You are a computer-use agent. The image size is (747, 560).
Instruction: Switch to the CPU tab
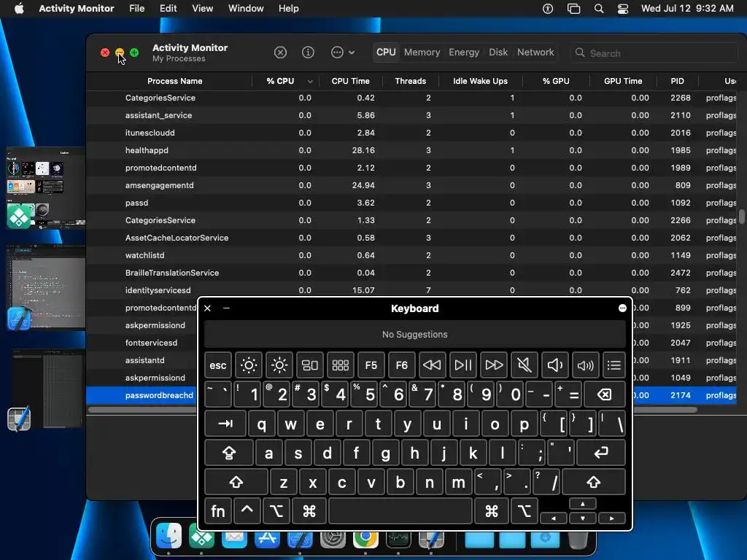click(x=386, y=52)
